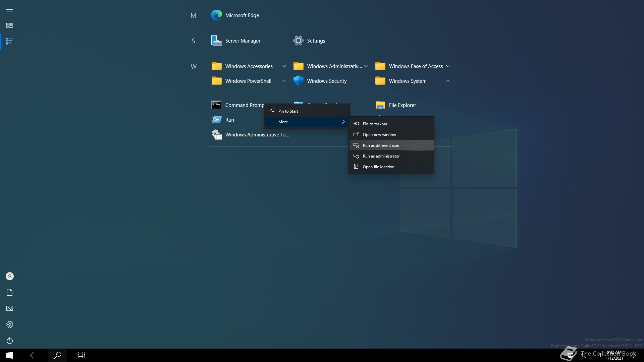Select Run as administrator
Screen dimensions: 644x362
point(381,156)
